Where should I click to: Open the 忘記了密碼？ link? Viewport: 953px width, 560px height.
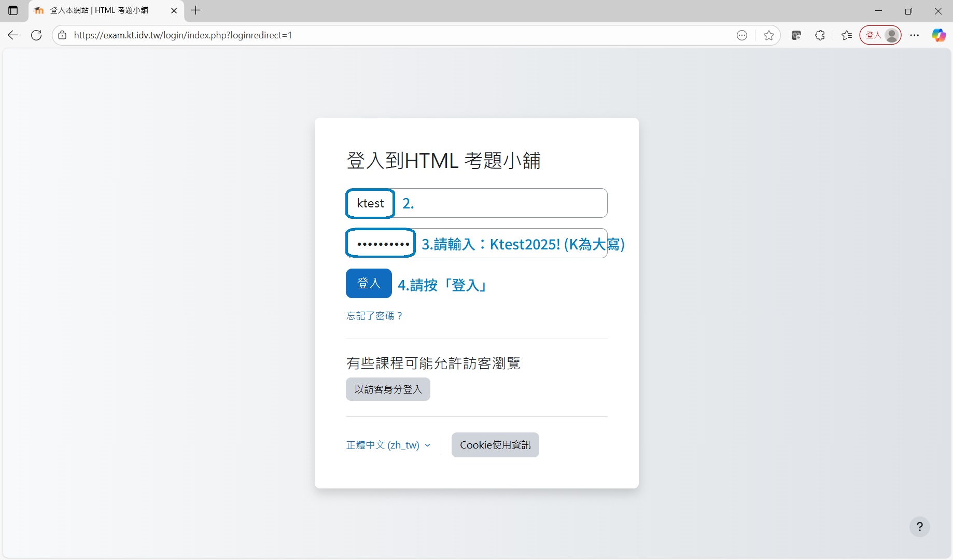374,316
